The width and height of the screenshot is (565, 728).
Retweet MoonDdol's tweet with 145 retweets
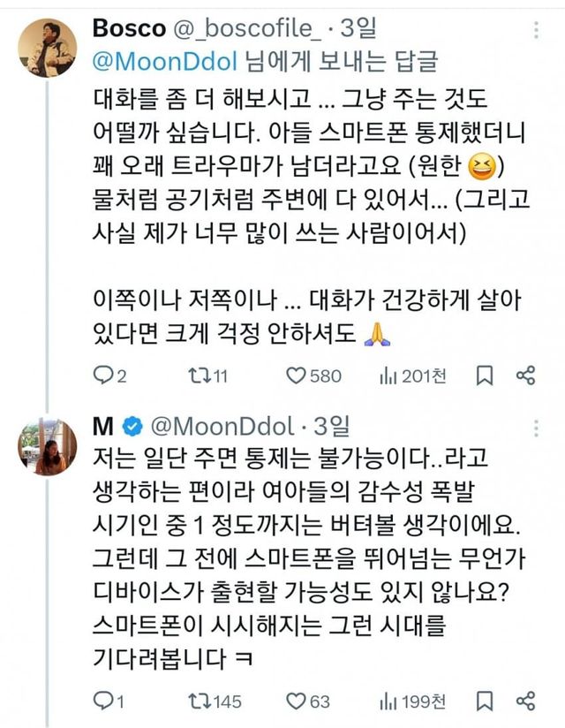198,701
